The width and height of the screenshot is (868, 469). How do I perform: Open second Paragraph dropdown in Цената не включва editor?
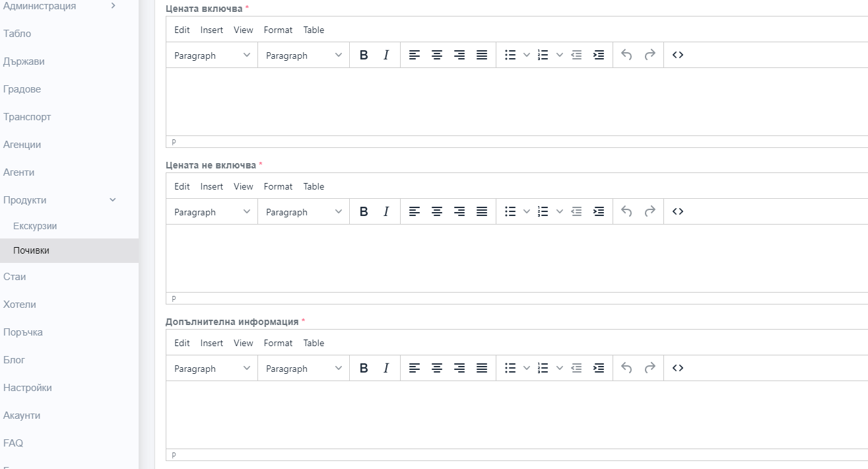[304, 212]
